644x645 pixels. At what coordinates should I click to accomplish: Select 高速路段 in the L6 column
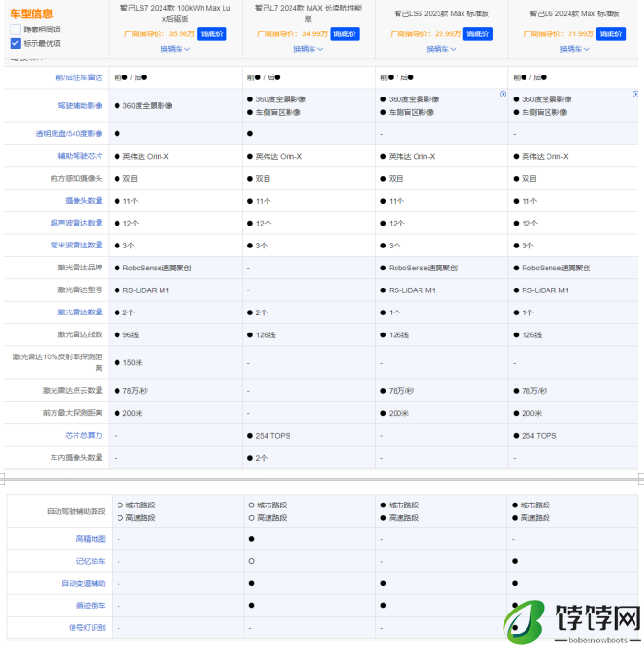(x=535, y=517)
